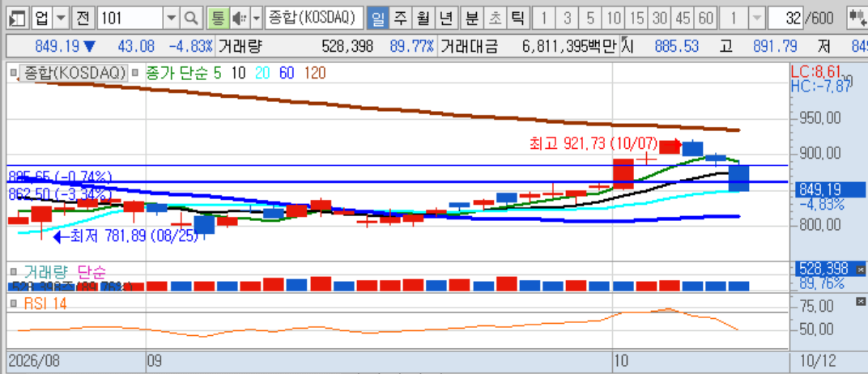Image resolution: width=868 pixels, height=374 pixels.
Task: Click the 최저 781,89 (08/25) annotation
Action: tap(133, 237)
